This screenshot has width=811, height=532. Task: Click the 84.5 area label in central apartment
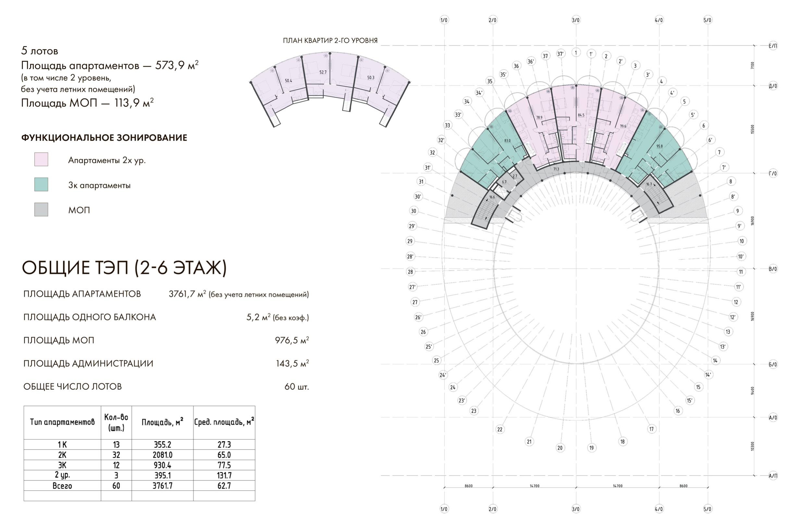tap(581, 115)
